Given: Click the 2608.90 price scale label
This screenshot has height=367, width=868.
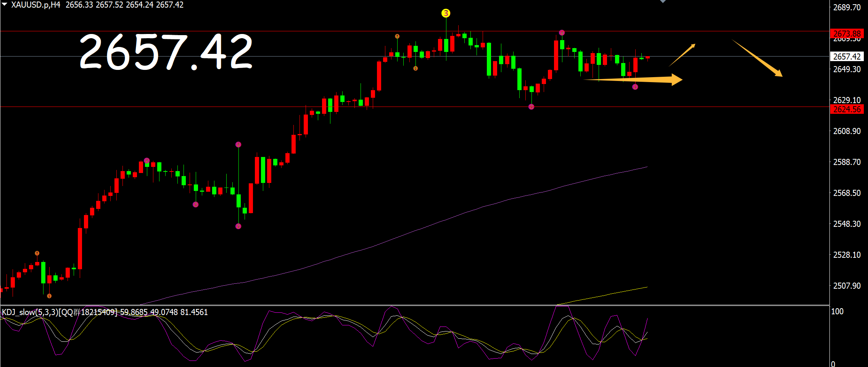Looking at the screenshot, I should click(x=847, y=131).
